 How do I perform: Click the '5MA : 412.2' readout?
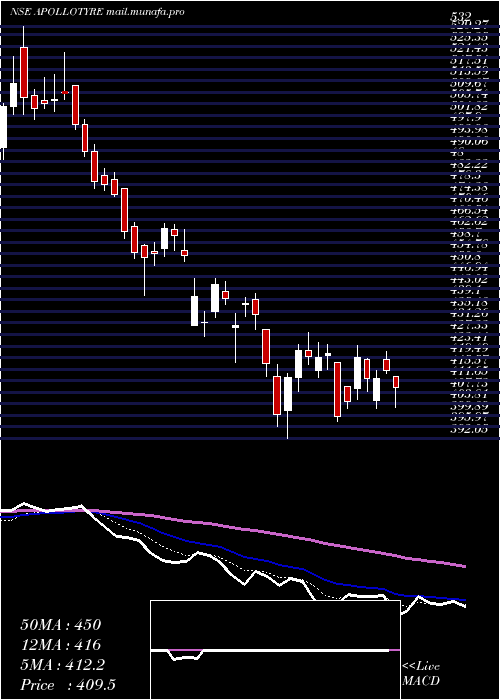[62, 665]
